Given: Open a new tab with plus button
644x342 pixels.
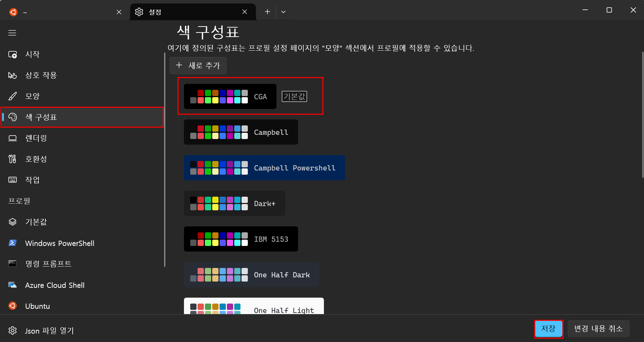Looking at the screenshot, I should (267, 12).
